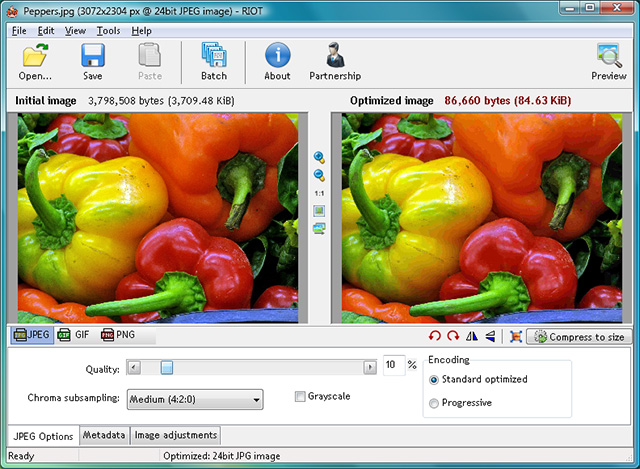640x469 pixels.
Task: Open the Tools menu
Action: click(109, 31)
